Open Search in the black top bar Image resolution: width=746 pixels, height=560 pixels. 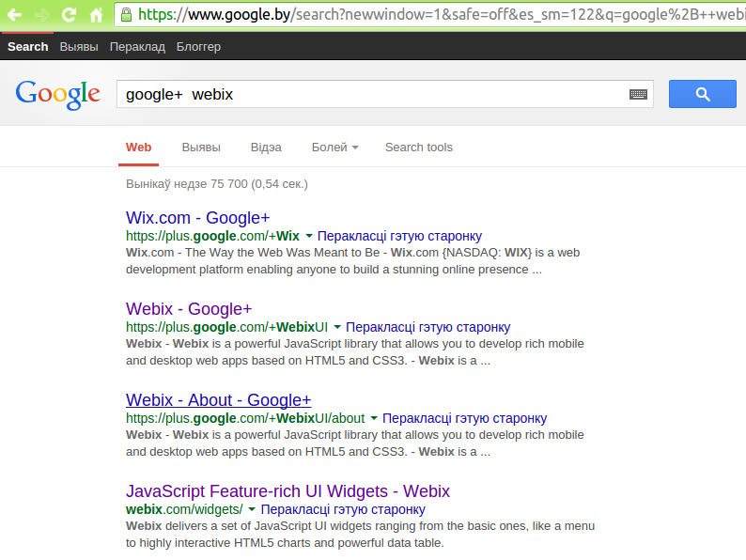tap(28, 47)
